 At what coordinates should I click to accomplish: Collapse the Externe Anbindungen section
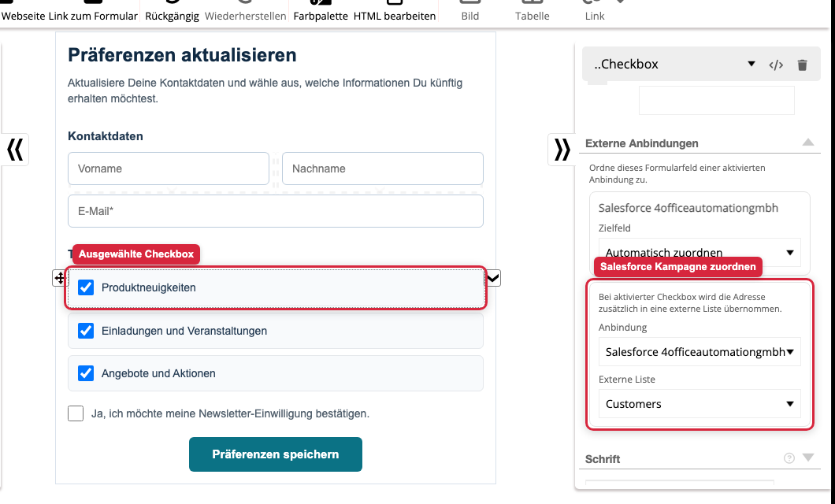coord(808,142)
